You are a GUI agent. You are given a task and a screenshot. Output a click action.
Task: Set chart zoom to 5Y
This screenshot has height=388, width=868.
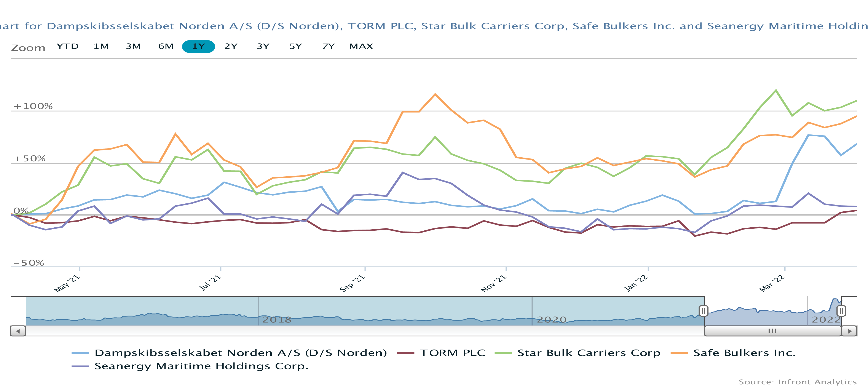296,46
